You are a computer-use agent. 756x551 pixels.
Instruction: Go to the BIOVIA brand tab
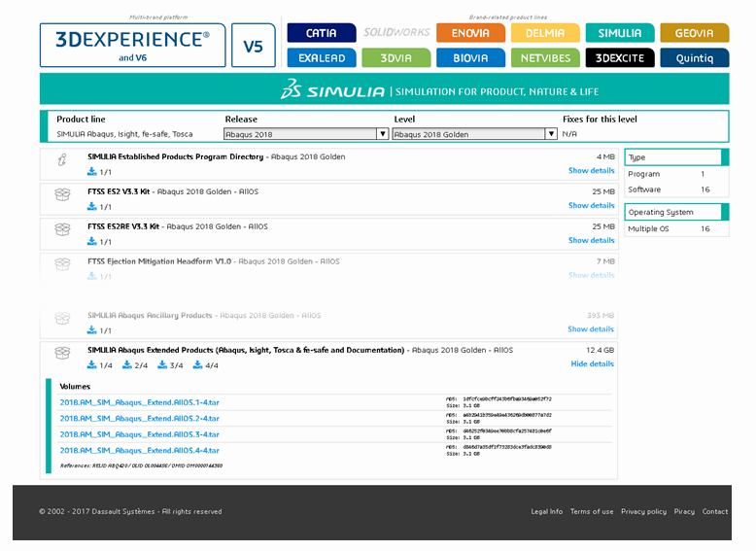point(470,58)
